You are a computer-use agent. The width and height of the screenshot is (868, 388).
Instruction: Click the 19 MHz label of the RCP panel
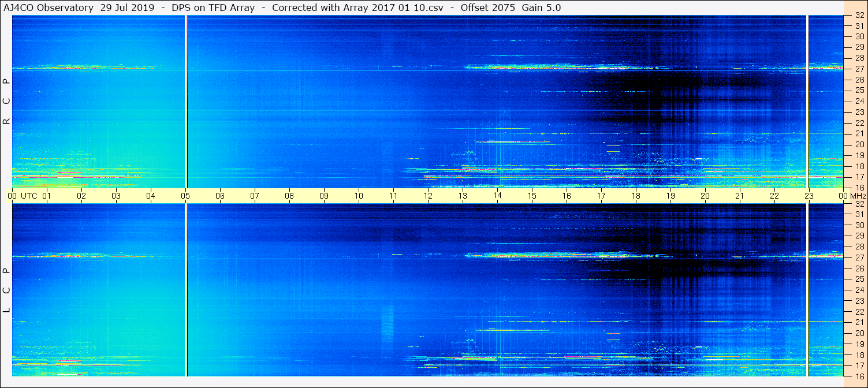click(x=859, y=155)
